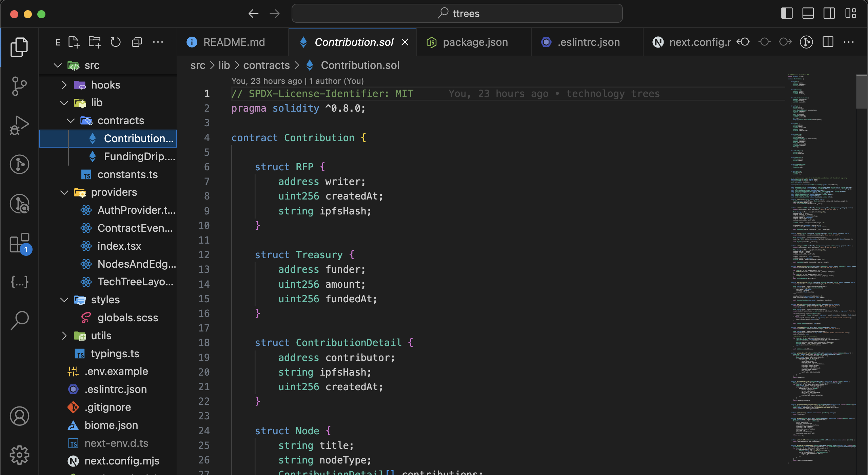The image size is (868, 475).
Task: Open the Run and Debug view
Action: [x=19, y=126]
